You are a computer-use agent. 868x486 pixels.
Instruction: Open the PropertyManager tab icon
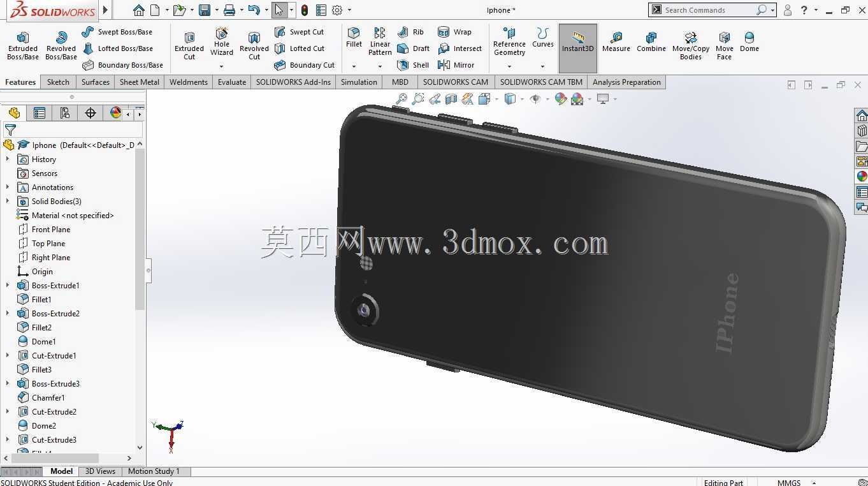click(40, 113)
